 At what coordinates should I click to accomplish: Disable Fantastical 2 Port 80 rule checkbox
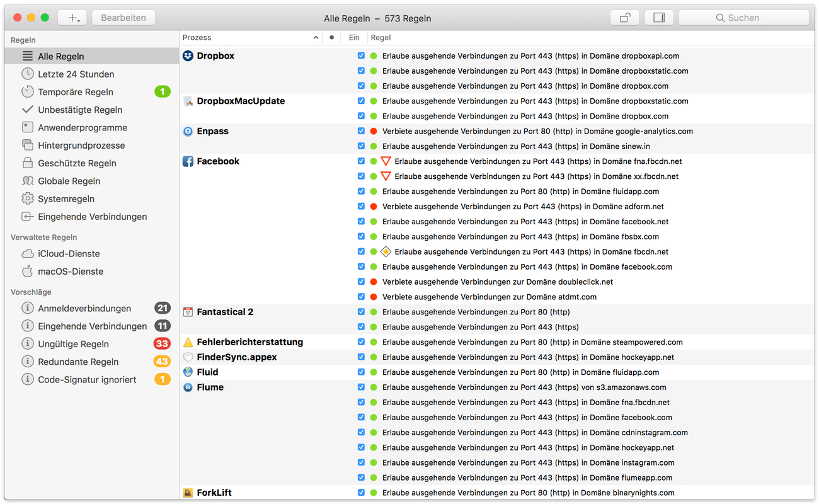coord(361,312)
